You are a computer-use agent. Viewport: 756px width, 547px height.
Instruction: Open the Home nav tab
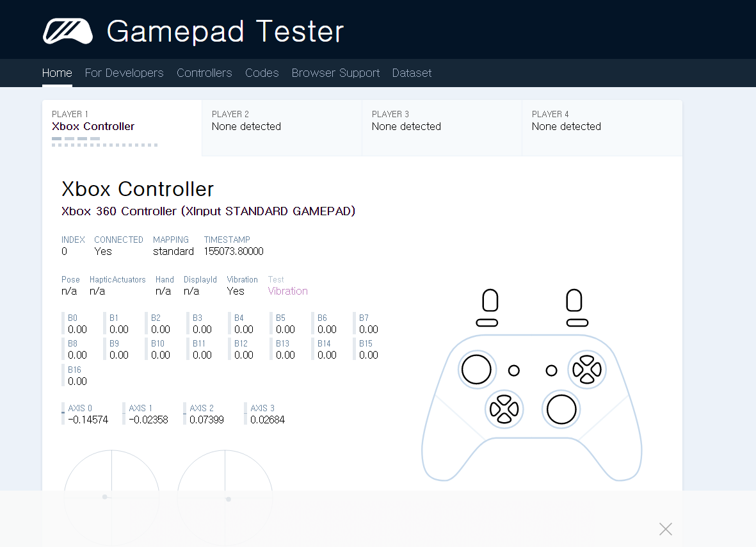(57, 73)
